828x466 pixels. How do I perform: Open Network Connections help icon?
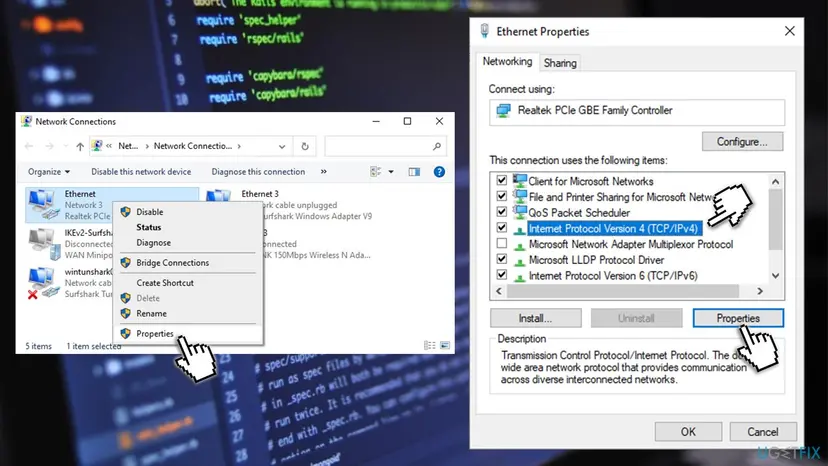[439, 172]
